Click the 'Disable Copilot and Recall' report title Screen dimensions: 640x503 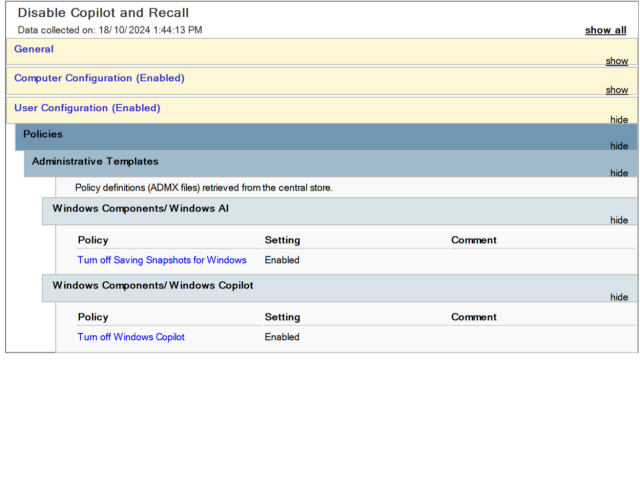pyautogui.click(x=103, y=13)
